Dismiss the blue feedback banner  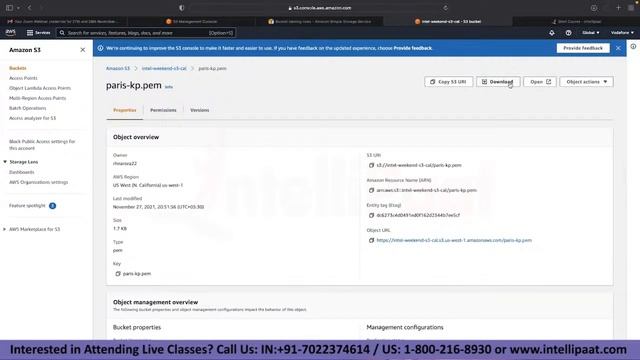tap(618, 48)
